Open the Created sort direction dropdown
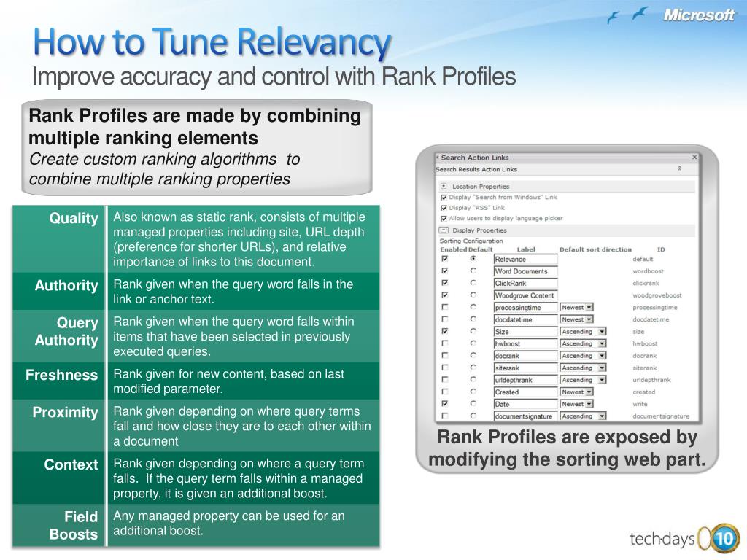 tap(576, 392)
